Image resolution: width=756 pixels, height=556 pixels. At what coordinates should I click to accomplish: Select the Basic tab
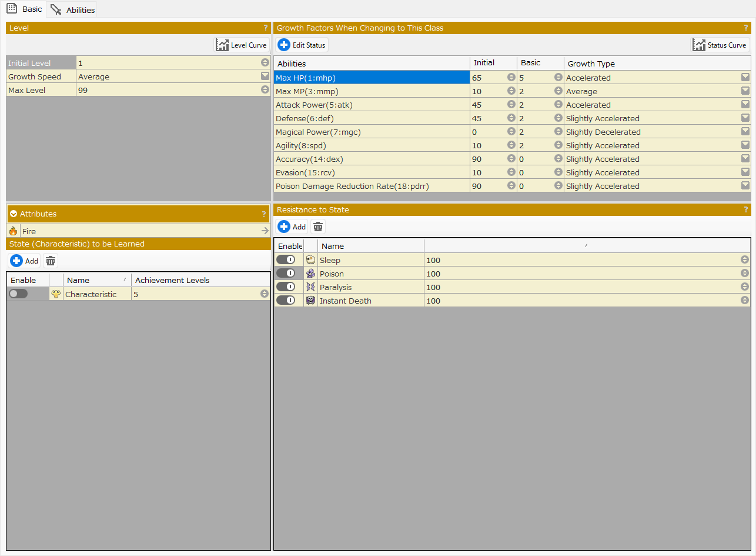pyautogui.click(x=25, y=9)
